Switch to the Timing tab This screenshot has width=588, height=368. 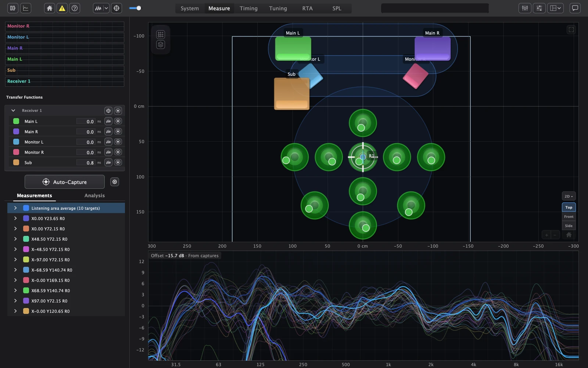248,8
